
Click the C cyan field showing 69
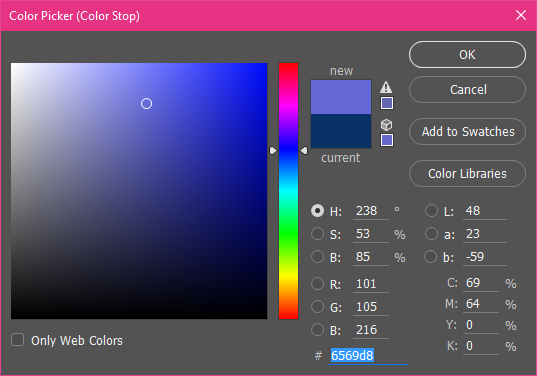tap(481, 283)
